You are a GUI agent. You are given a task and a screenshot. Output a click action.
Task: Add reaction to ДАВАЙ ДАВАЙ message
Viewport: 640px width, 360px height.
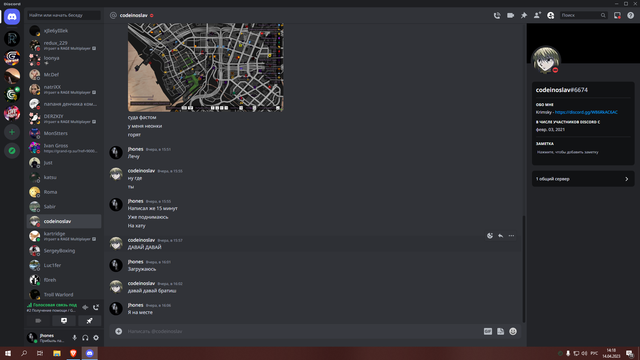490,236
